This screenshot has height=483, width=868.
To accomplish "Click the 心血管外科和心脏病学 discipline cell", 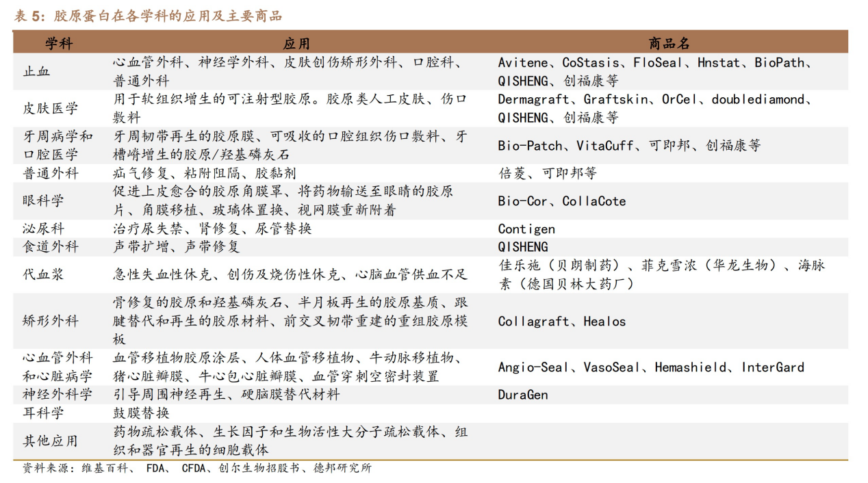I will point(58,367).
